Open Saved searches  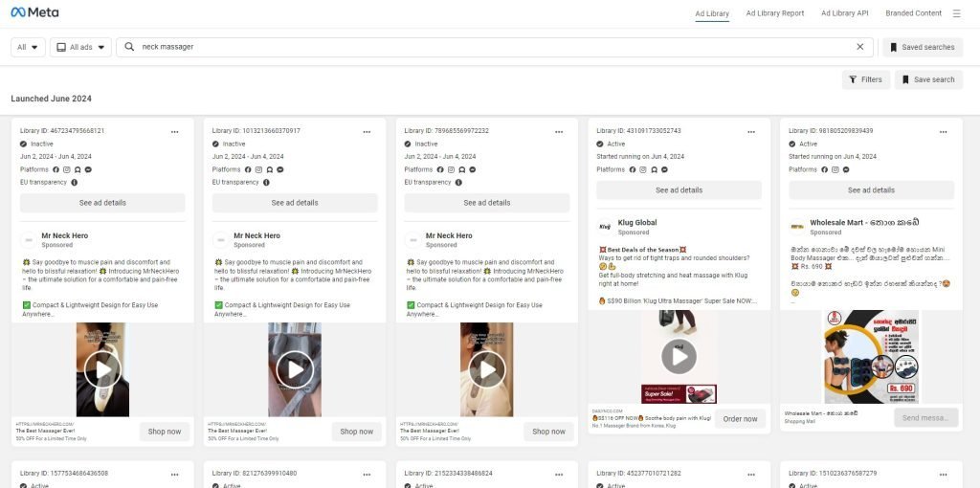pos(923,47)
